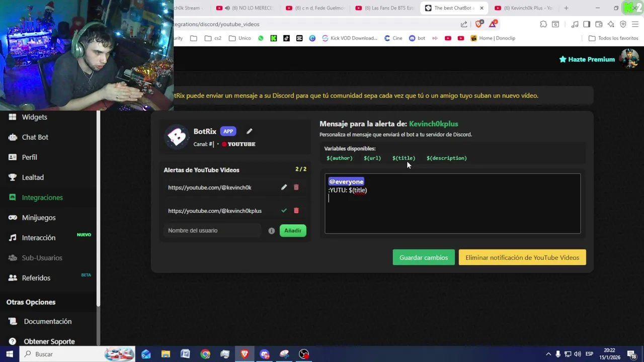Insert the $(title) variable
The height and width of the screenshot is (362, 644).
coord(404,158)
